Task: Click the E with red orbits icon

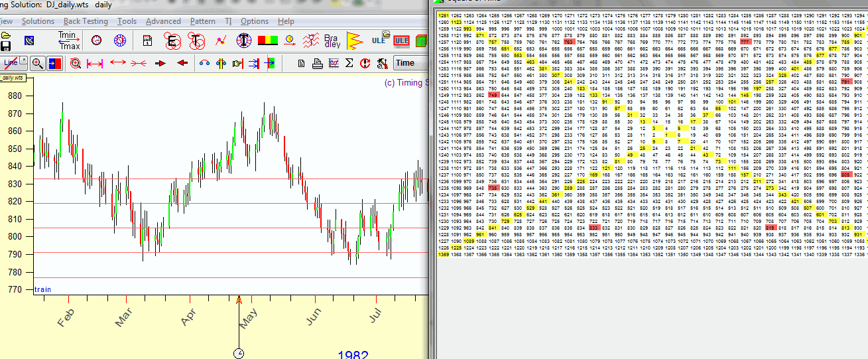Action: [173, 40]
